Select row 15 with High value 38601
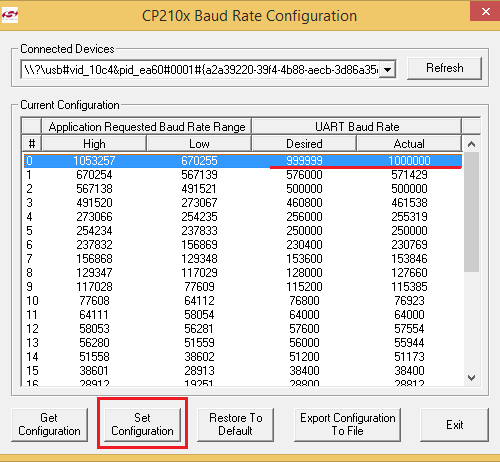The width and height of the screenshot is (500, 462). 243,371
